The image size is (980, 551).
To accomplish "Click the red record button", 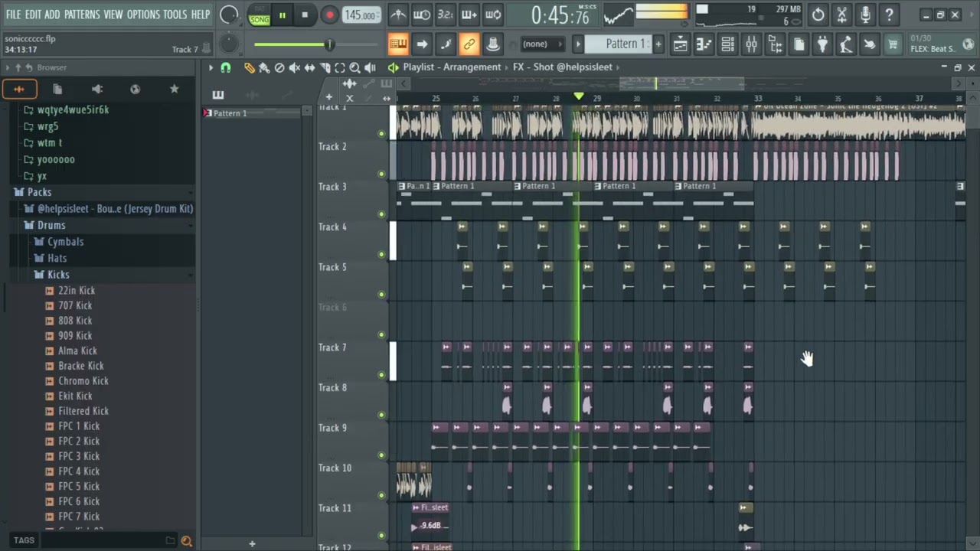I will click(329, 15).
